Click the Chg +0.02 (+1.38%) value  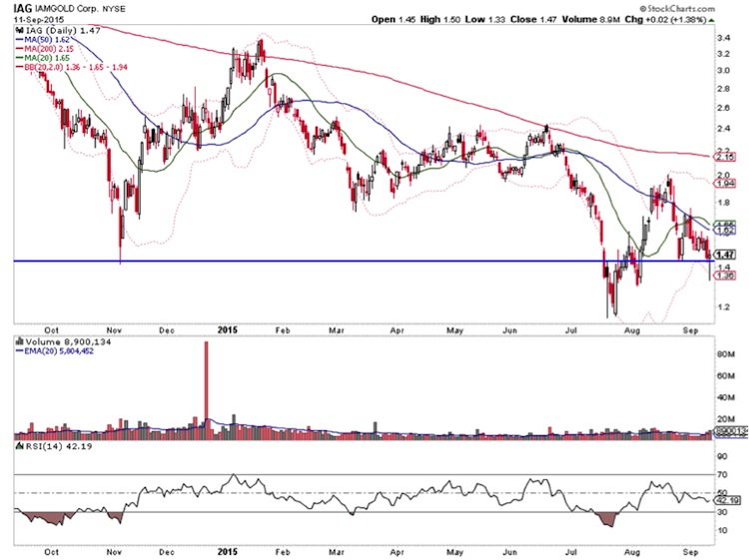coord(665,20)
